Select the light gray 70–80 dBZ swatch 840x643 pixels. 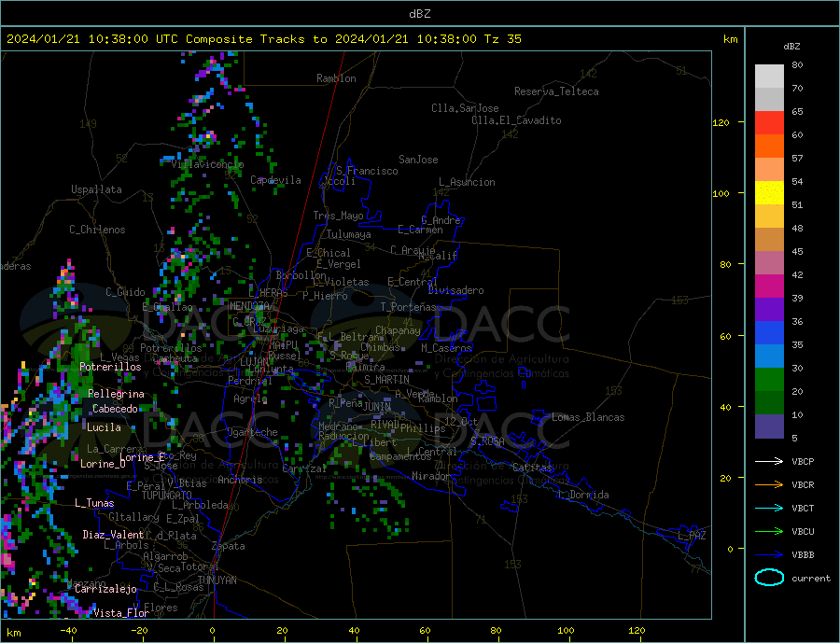click(769, 77)
